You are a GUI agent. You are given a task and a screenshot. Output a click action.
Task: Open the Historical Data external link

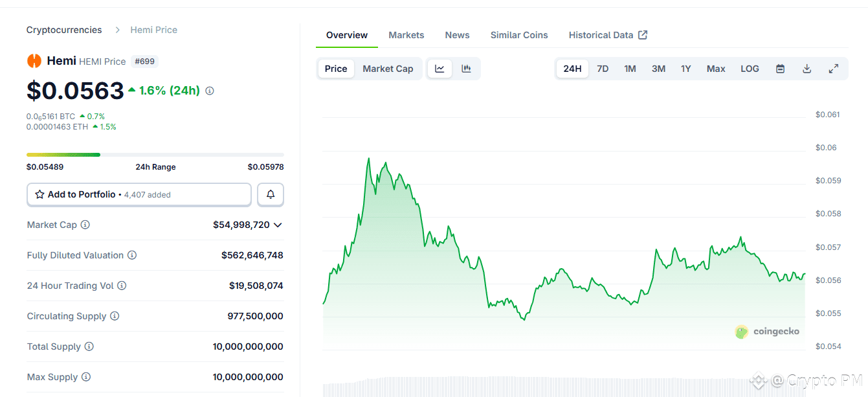tap(608, 35)
